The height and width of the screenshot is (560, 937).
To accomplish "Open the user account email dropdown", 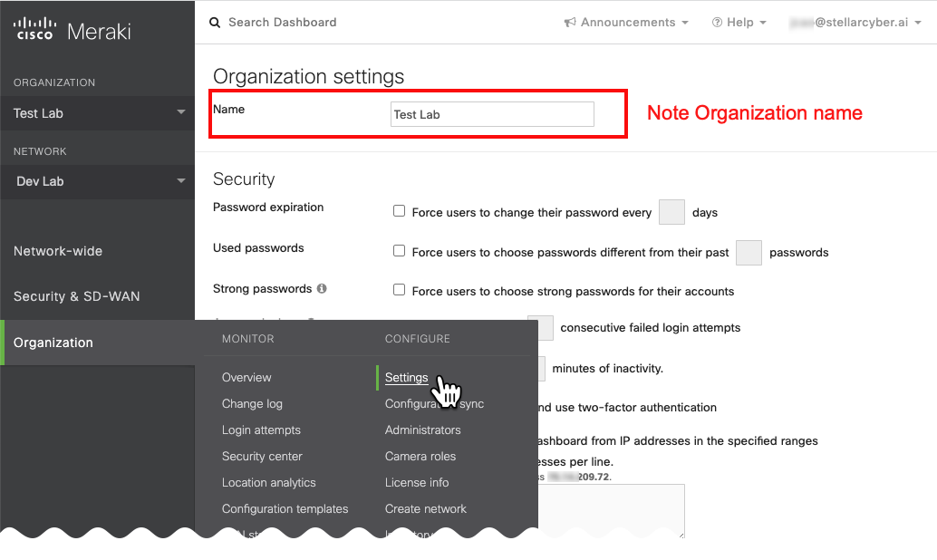I will click(856, 23).
